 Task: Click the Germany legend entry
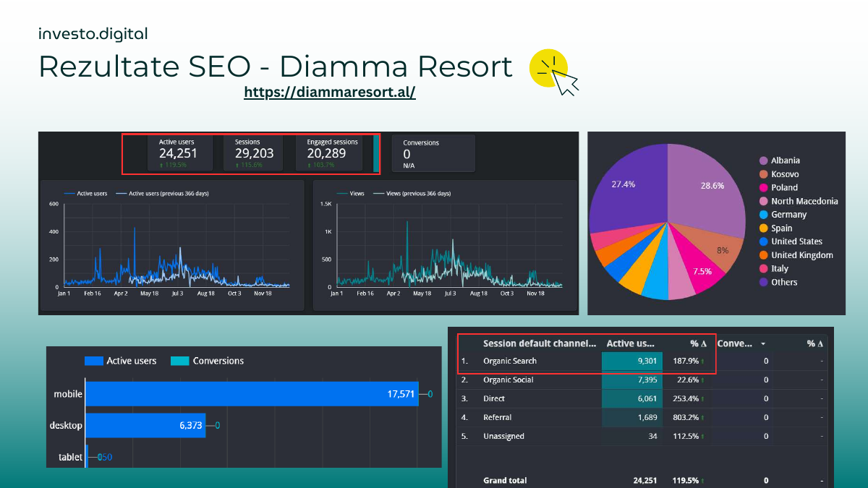pyautogui.click(x=783, y=215)
